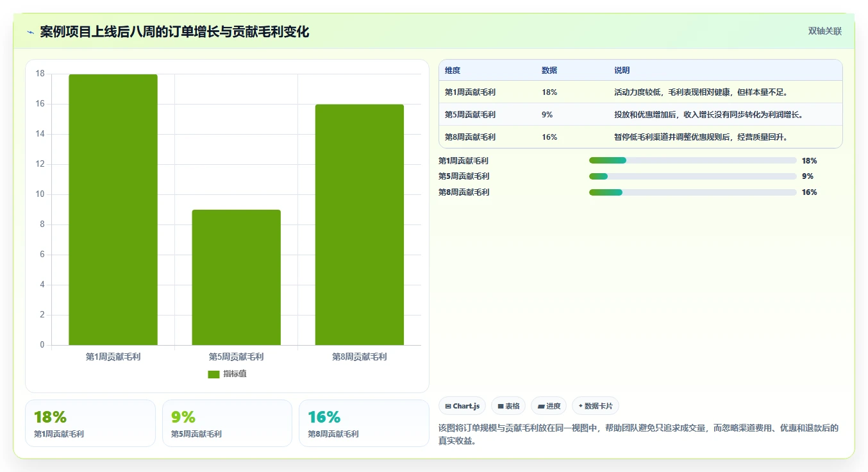Image resolution: width=868 pixels, height=472 pixels.
Task: Select the 第1周贡献毛利 bar in chart
Action: coord(113,210)
